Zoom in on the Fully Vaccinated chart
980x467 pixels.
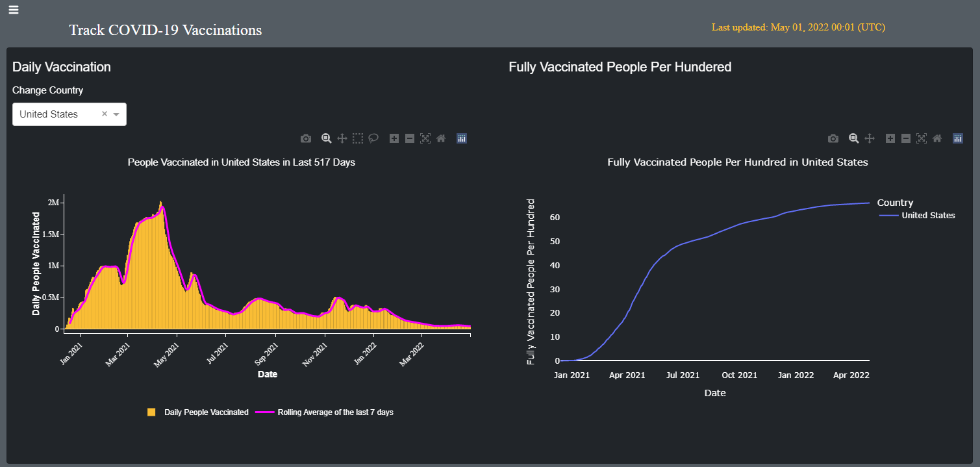(x=890, y=138)
